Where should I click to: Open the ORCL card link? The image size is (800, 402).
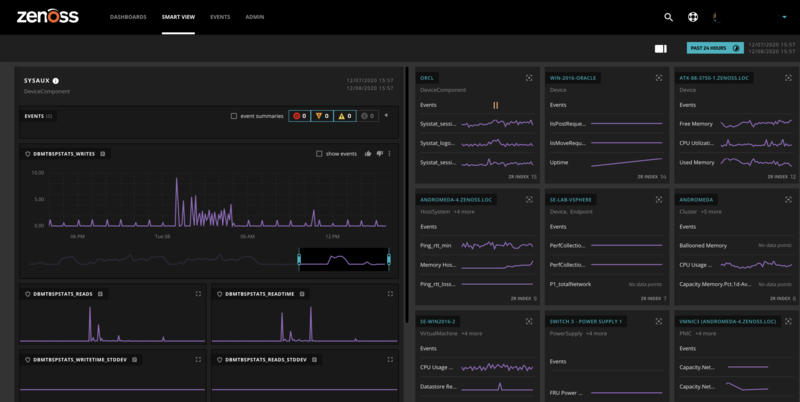click(427, 78)
